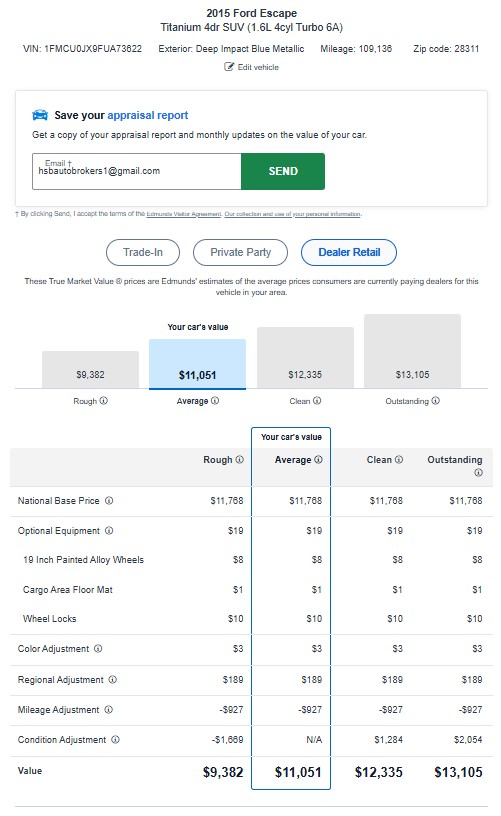Open info icon beside Outstanding bar label
Image resolution: width=501 pixels, height=816 pixels.
tap(435, 401)
